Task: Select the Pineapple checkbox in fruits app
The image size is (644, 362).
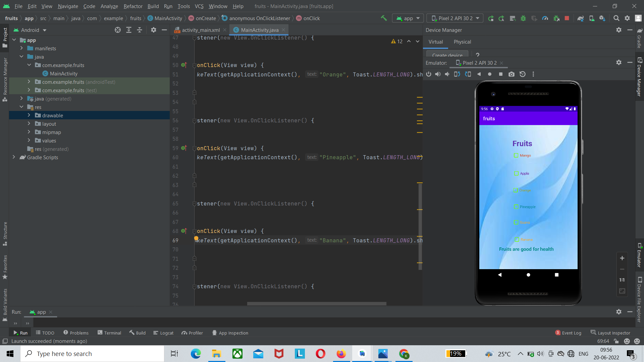Action: 516,207
